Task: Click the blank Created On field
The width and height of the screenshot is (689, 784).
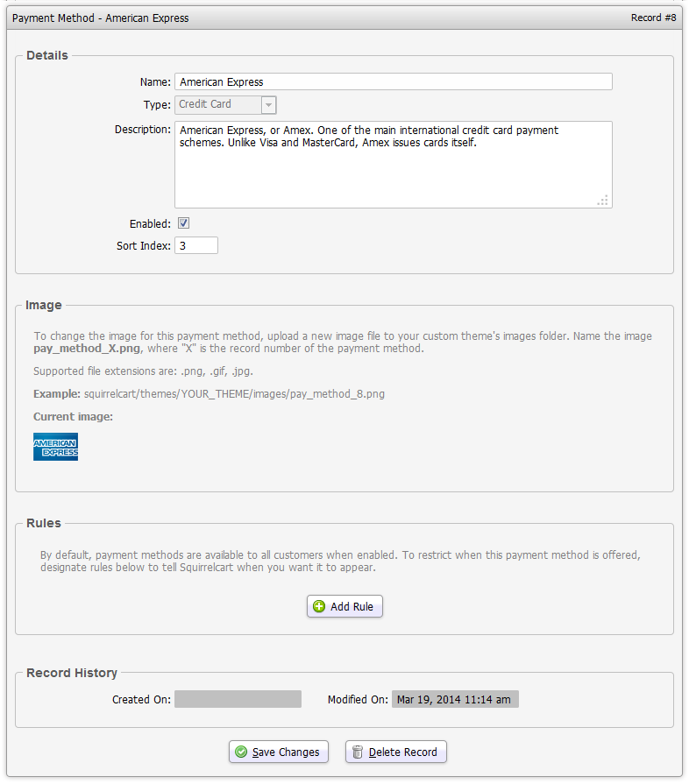Action: coord(238,699)
